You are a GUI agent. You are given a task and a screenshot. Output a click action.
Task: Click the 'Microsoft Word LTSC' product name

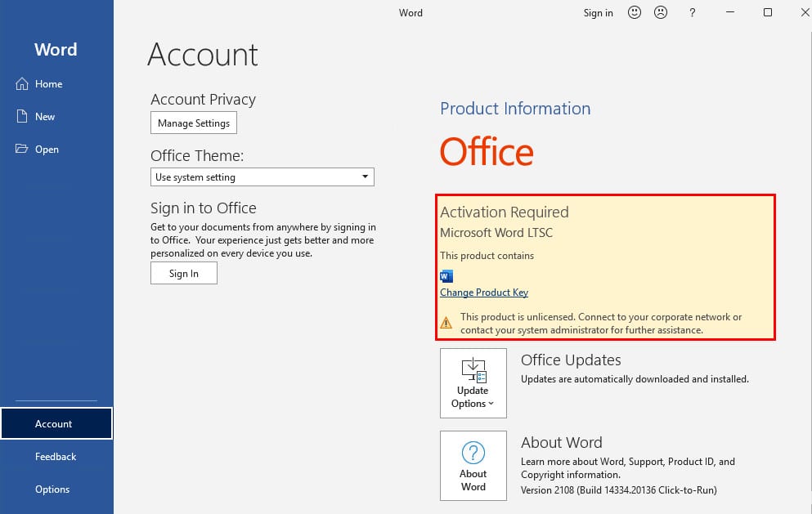pyautogui.click(x=496, y=233)
